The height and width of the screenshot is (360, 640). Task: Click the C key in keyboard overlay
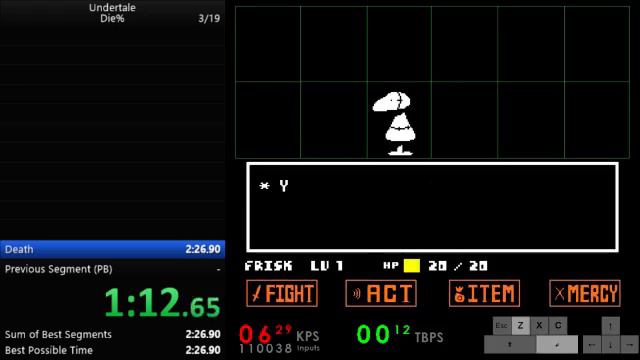558,325
